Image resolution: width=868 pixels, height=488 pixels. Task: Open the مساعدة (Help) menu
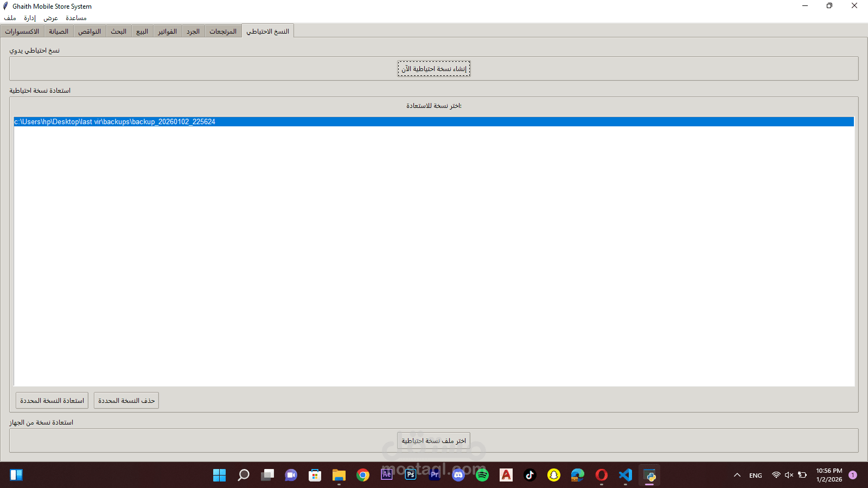tap(76, 18)
